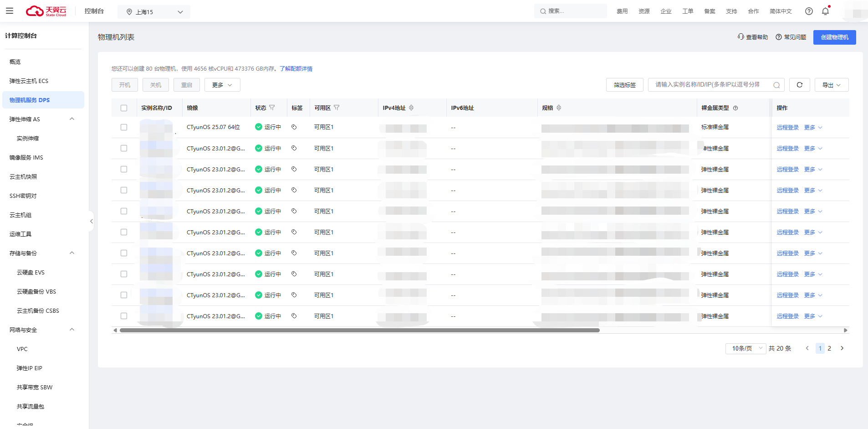Viewport: 868px width, 429px height.
Task: Sort by specification column
Action: pos(559,108)
